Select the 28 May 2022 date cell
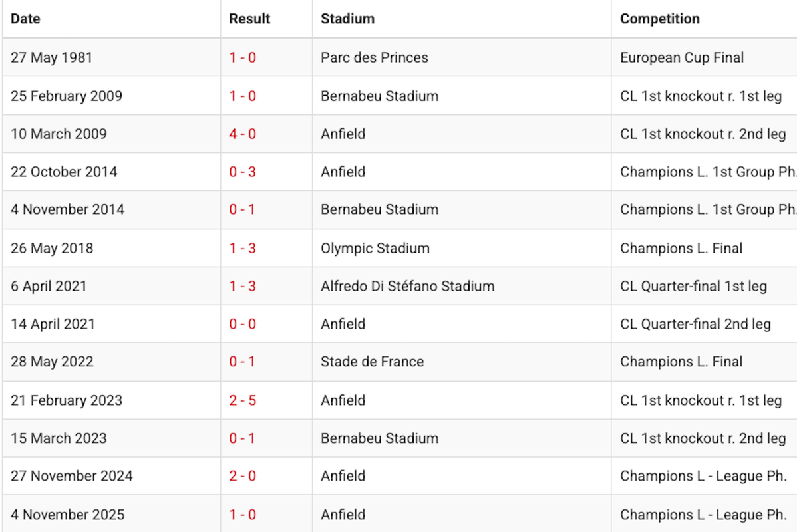 click(52, 362)
